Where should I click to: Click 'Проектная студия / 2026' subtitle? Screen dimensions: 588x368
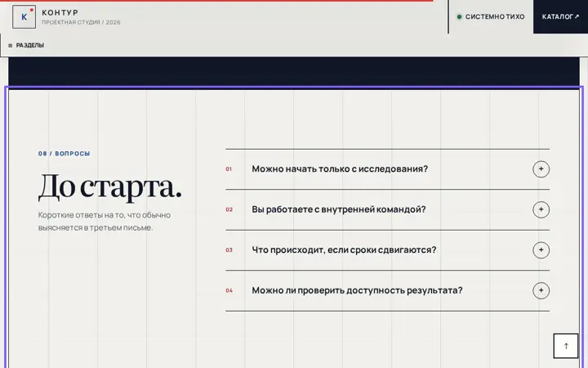(x=81, y=23)
